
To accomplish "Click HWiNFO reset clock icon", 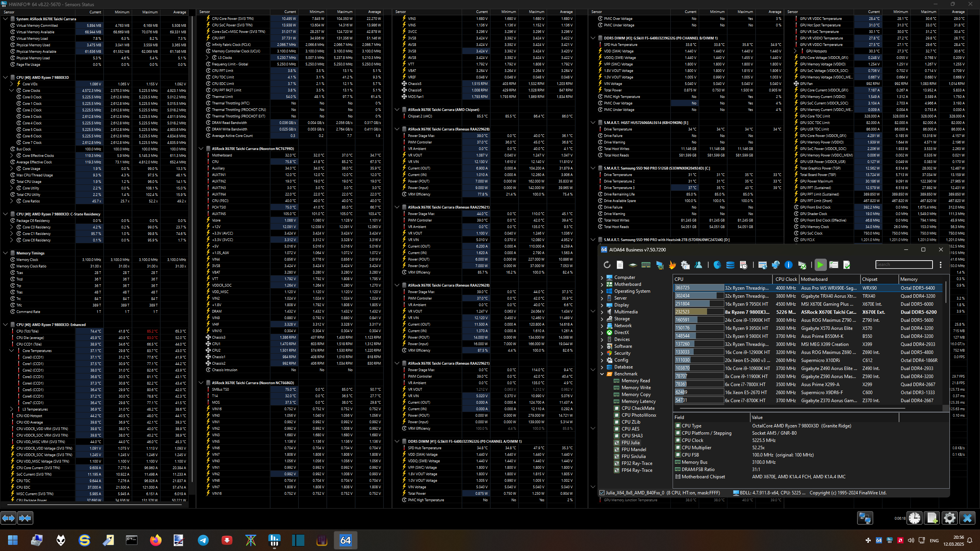I will tap(915, 518).
